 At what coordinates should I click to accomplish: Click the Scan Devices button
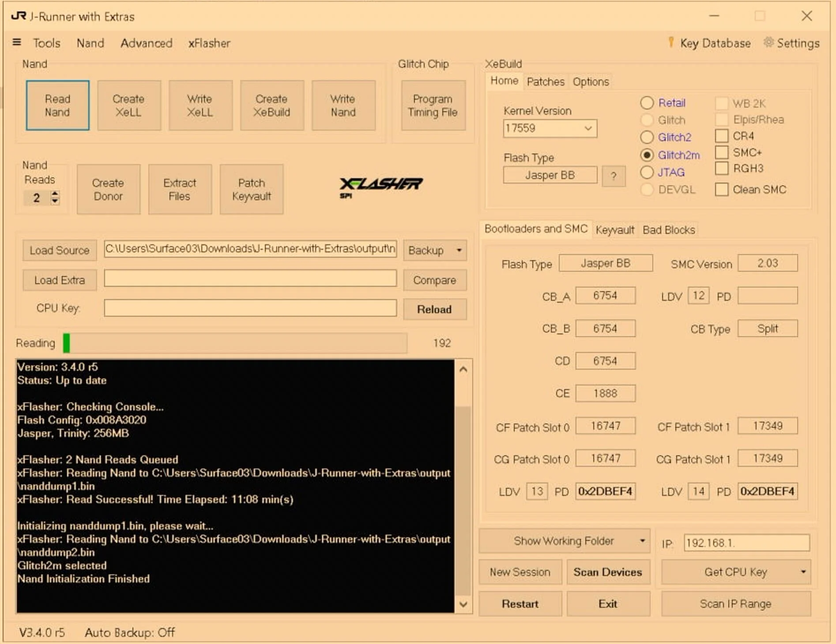click(608, 572)
